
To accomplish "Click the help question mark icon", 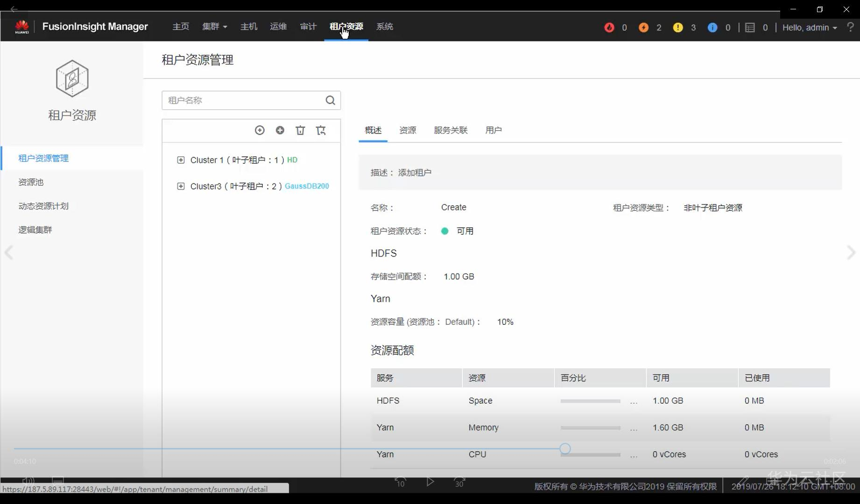I will point(850,27).
